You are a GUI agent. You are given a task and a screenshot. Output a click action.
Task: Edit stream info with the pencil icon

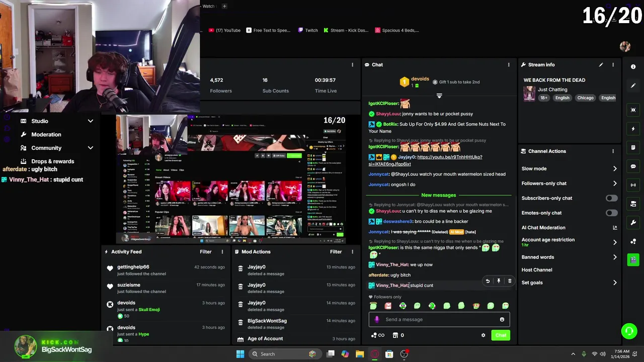click(601, 65)
